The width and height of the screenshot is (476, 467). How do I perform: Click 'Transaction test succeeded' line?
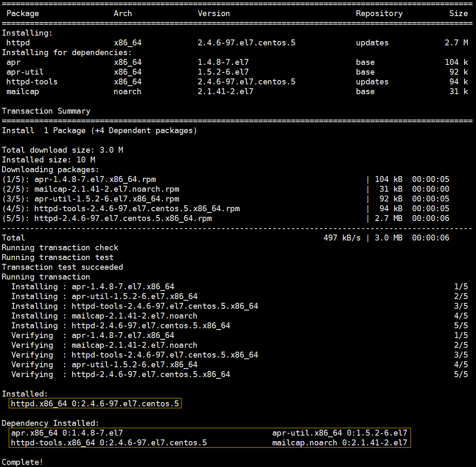pyautogui.click(x=63, y=267)
